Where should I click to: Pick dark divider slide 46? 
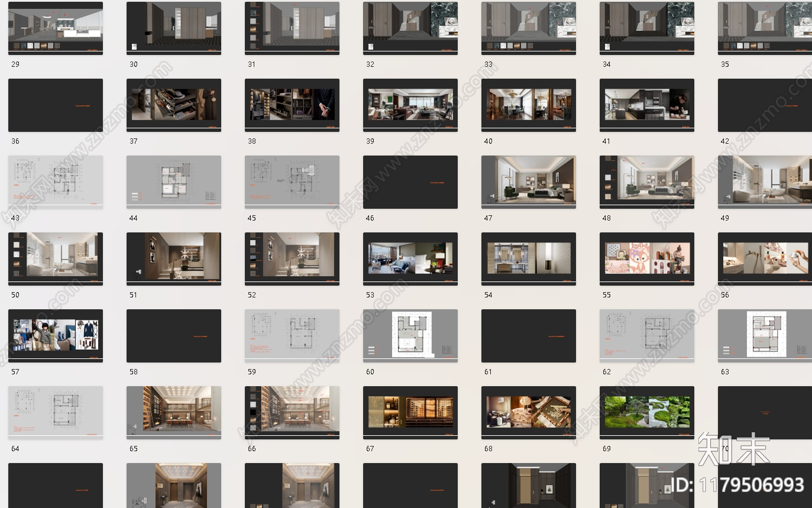410,182
